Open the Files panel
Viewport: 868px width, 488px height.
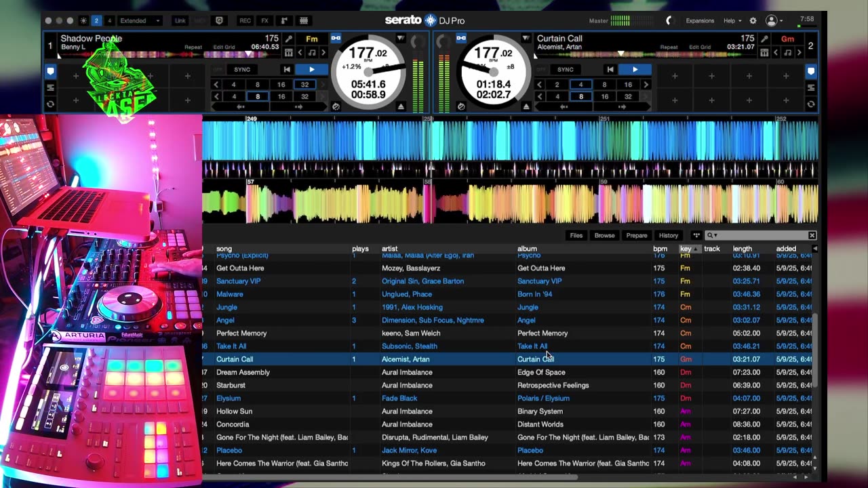(x=576, y=235)
